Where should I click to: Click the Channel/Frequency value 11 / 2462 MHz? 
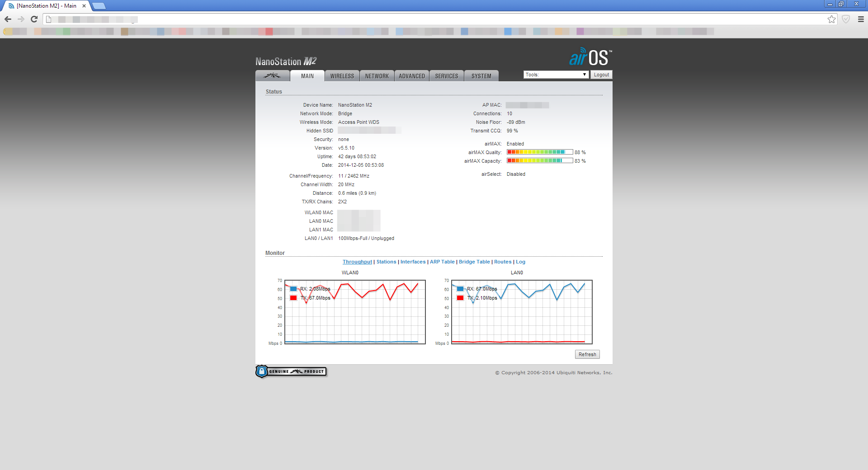point(354,176)
